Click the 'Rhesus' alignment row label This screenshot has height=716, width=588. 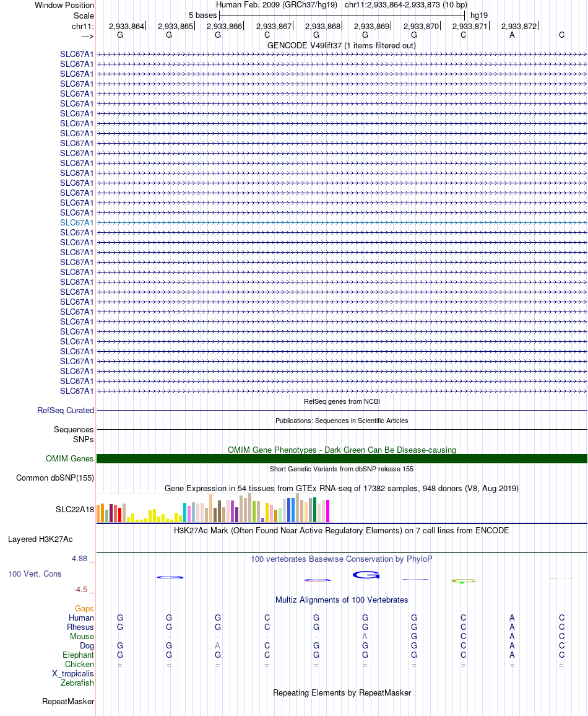click(x=80, y=627)
